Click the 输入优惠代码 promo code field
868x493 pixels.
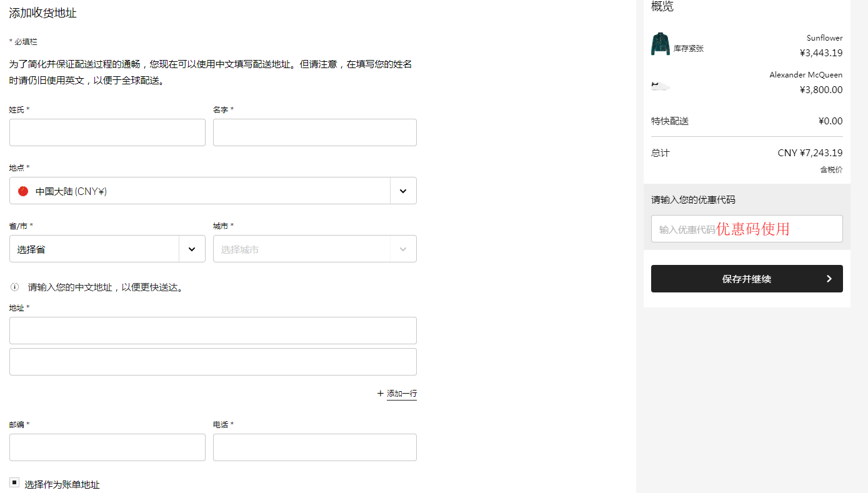pos(747,229)
